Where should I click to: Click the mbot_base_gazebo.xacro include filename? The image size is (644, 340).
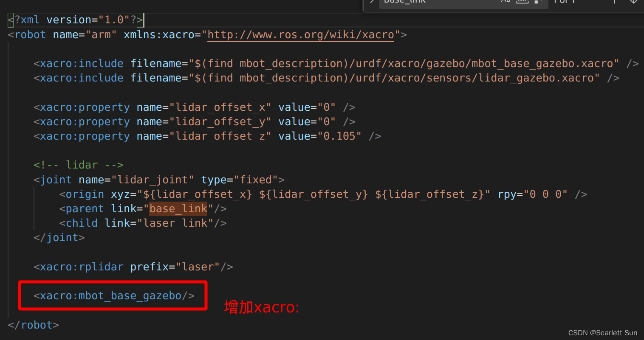click(x=404, y=64)
